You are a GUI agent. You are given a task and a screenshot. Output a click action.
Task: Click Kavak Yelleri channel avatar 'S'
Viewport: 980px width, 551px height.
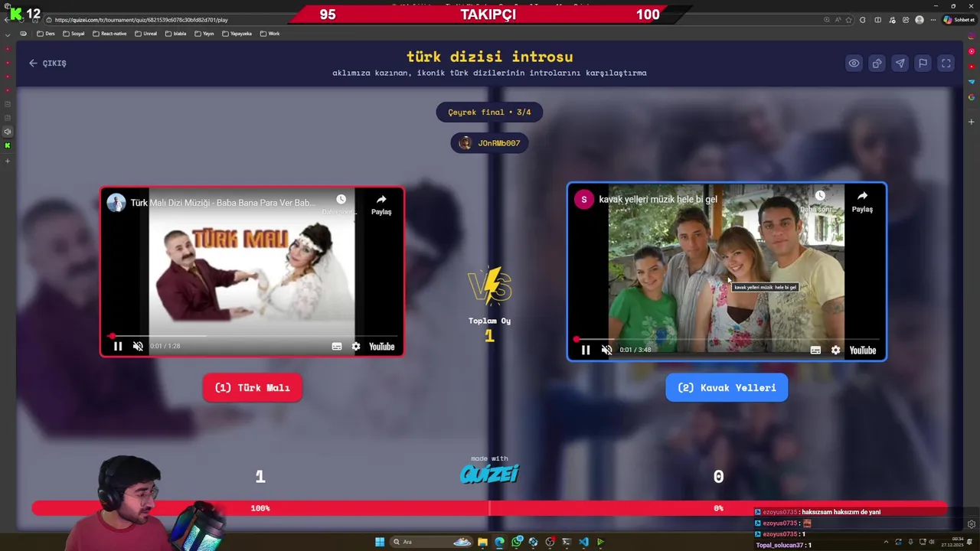(x=584, y=200)
